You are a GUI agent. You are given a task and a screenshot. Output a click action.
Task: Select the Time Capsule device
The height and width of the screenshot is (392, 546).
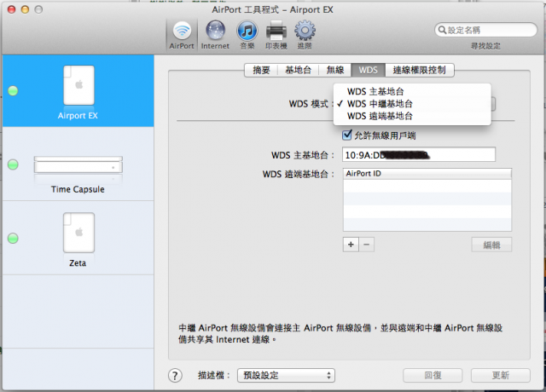(78, 164)
